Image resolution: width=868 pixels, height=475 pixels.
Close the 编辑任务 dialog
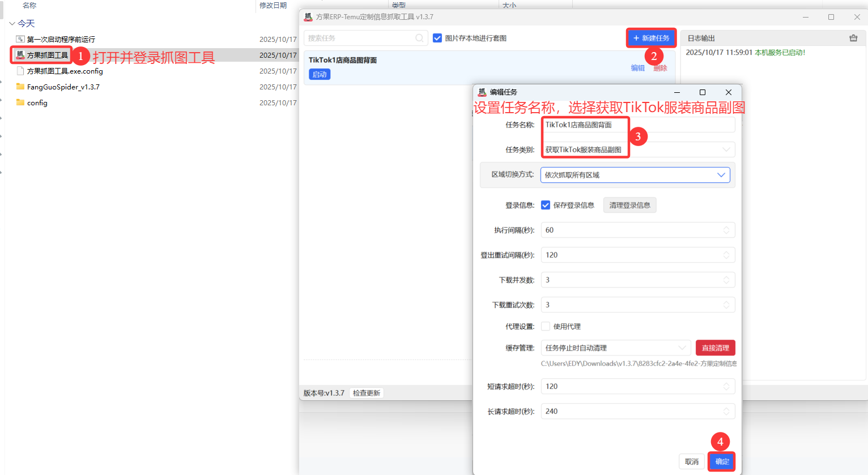[x=729, y=92]
